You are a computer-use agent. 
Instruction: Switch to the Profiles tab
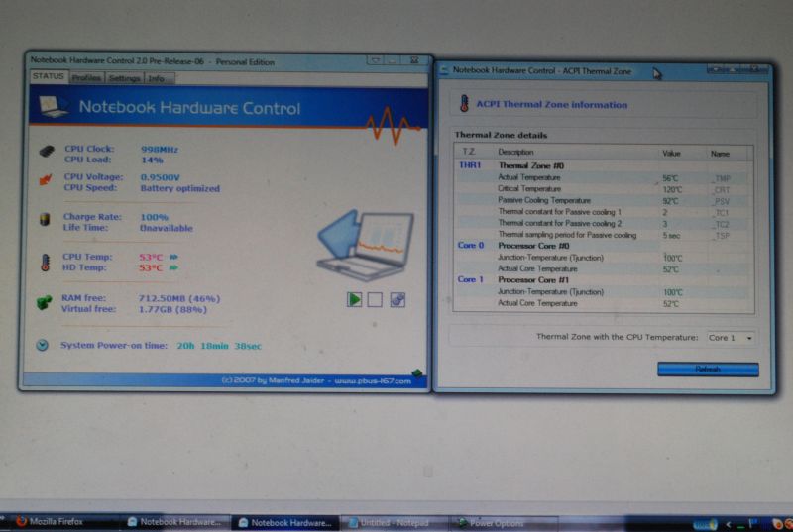pyautogui.click(x=86, y=78)
